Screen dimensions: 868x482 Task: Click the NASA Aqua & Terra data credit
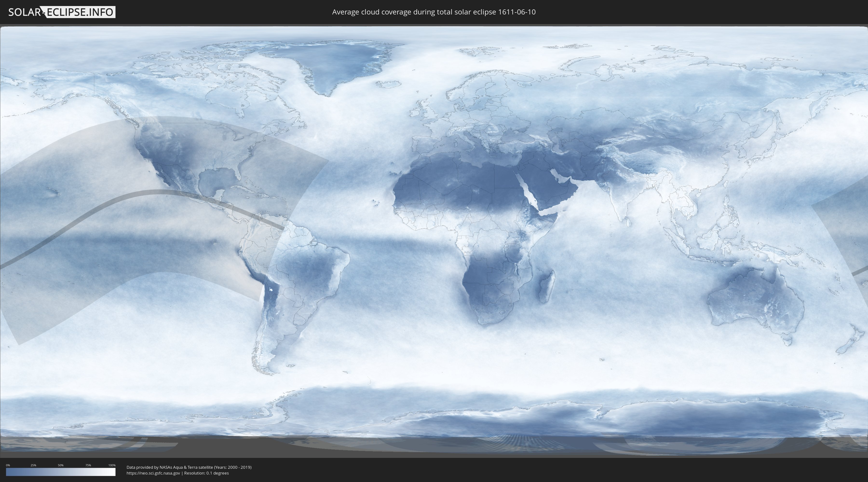189,467
